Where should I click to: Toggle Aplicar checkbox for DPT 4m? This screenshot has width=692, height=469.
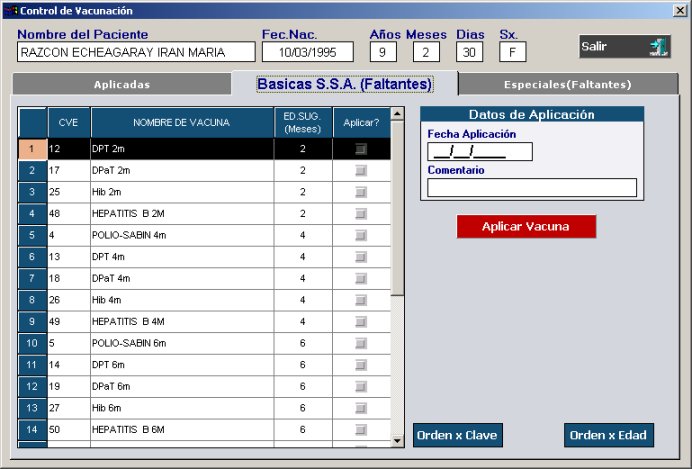click(x=361, y=257)
